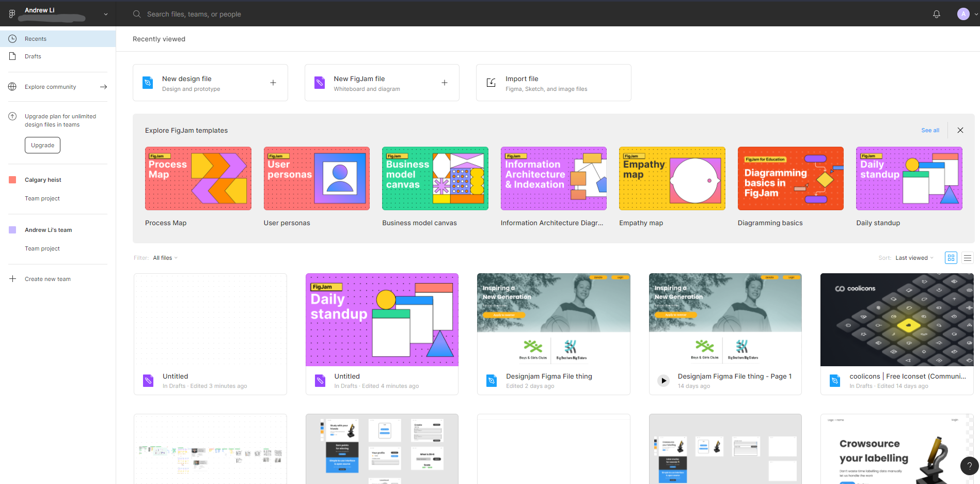Select Drafts in the sidebar
This screenshot has width=980, height=484.
pyautogui.click(x=58, y=56)
